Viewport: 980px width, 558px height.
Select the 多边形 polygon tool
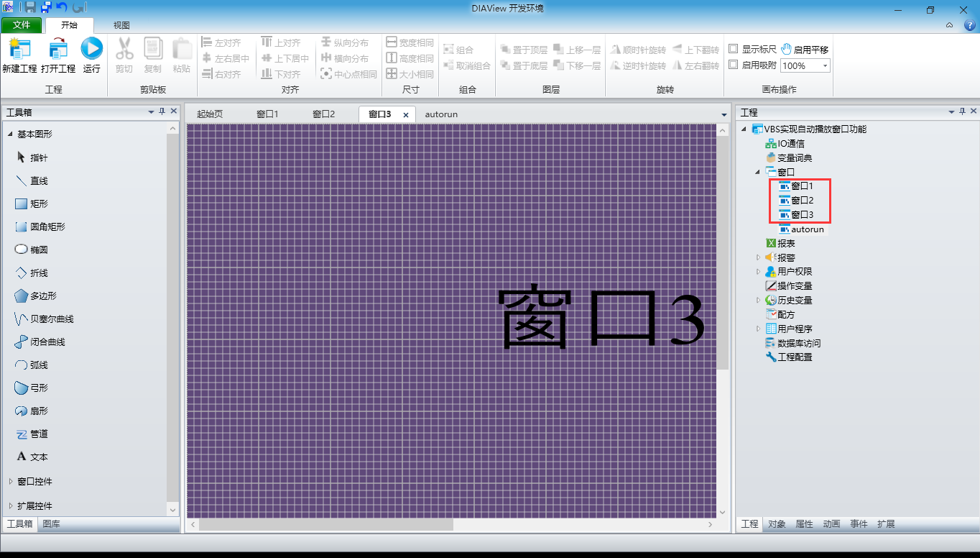tap(36, 296)
